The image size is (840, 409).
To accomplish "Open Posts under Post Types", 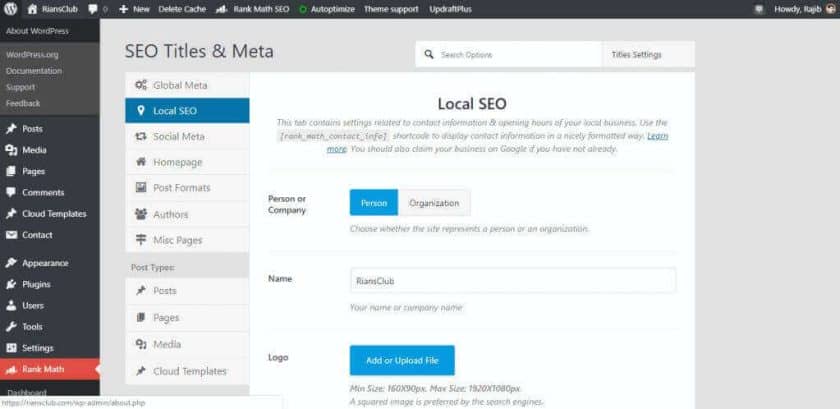I will point(187,291).
